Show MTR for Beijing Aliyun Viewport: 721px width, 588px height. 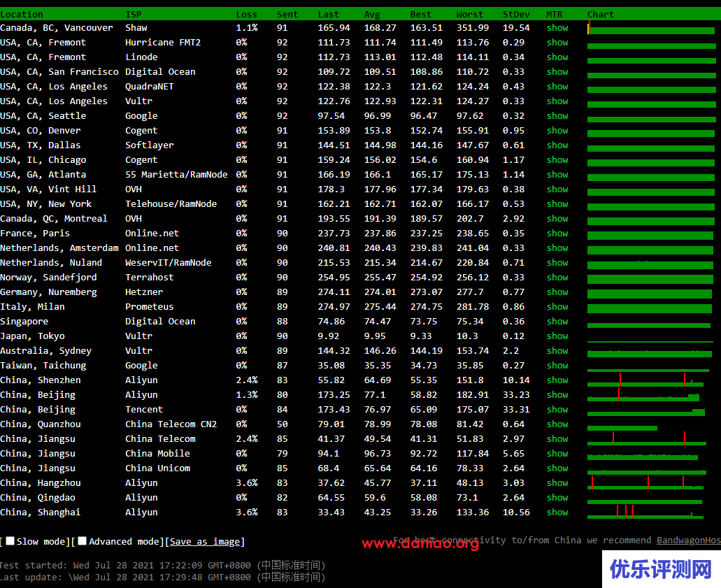(557, 395)
